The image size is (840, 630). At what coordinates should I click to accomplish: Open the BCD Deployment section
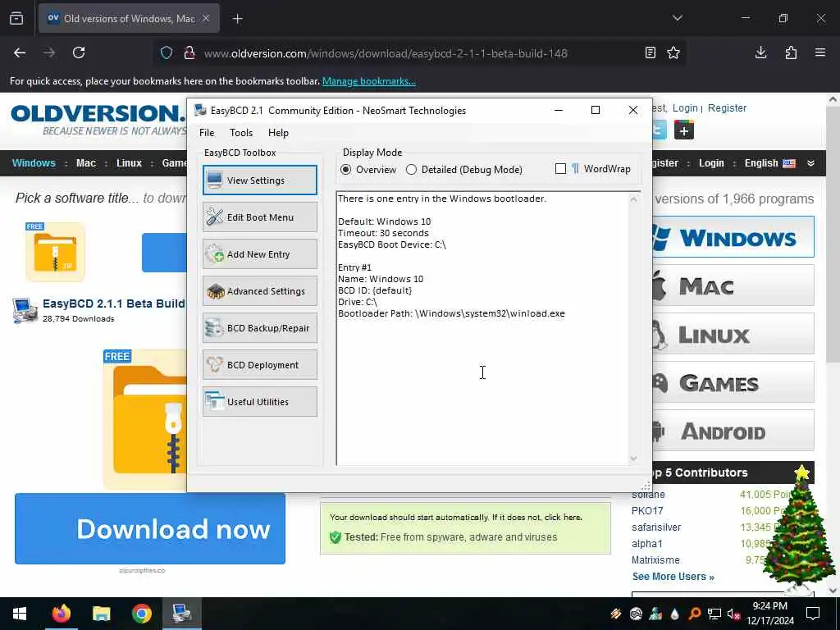click(260, 365)
